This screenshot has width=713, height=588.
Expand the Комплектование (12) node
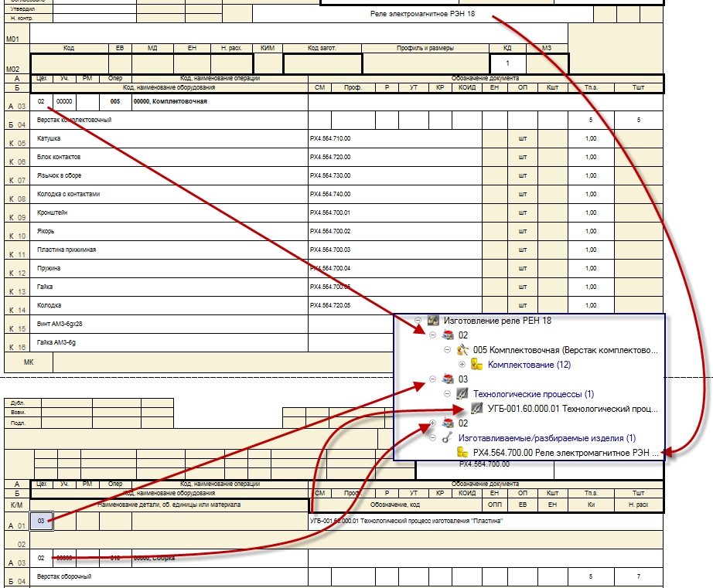pos(462,365)
